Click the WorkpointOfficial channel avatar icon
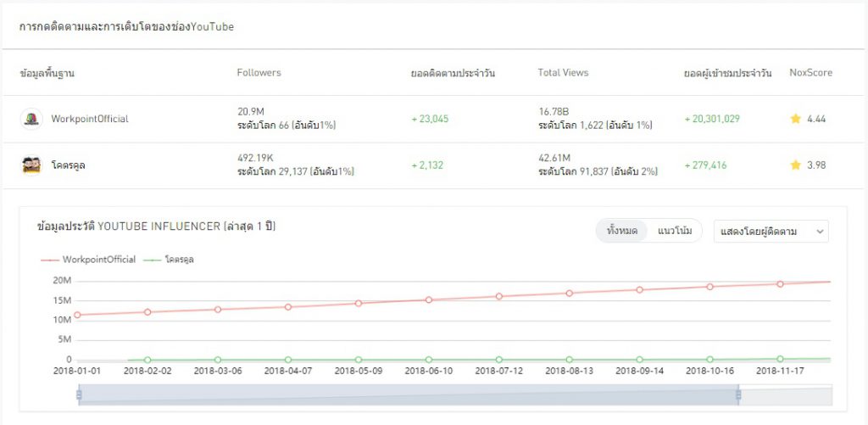The width and height of the screenshot is (868, 425). point(31,119)
